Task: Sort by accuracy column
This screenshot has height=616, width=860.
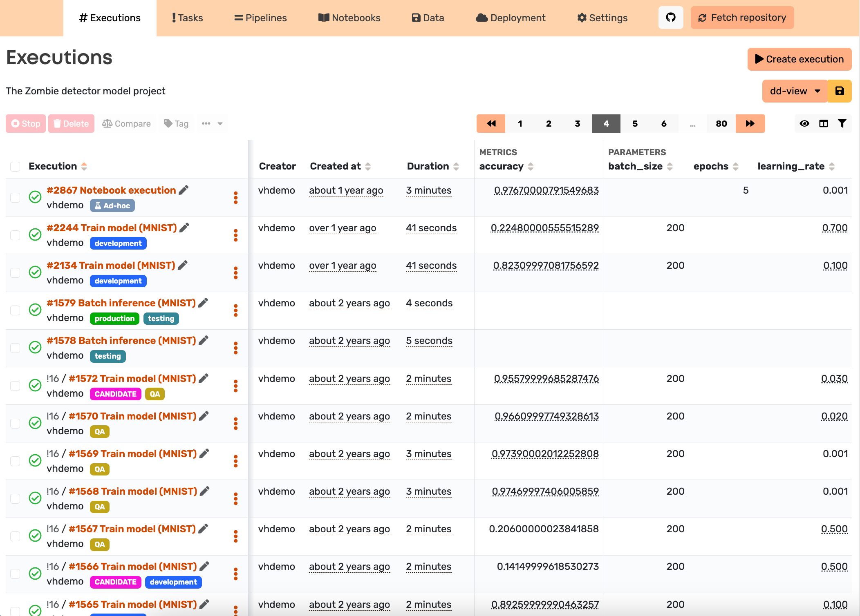Action: pos(530,166)
